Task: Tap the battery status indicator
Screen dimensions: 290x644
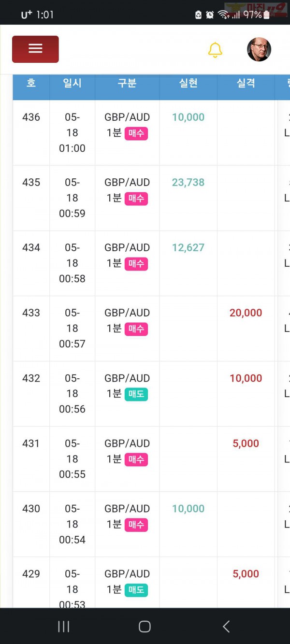Action: click(266, 14)
